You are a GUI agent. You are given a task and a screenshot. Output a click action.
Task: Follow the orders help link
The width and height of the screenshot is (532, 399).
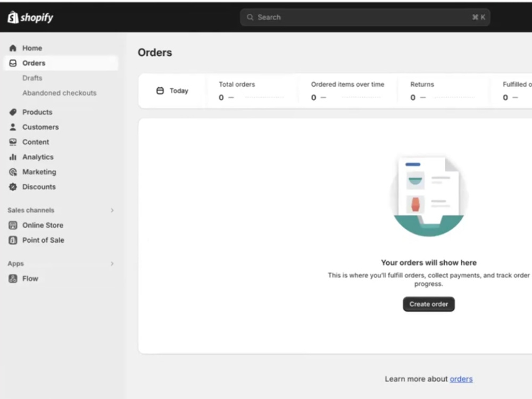[461, 379]
